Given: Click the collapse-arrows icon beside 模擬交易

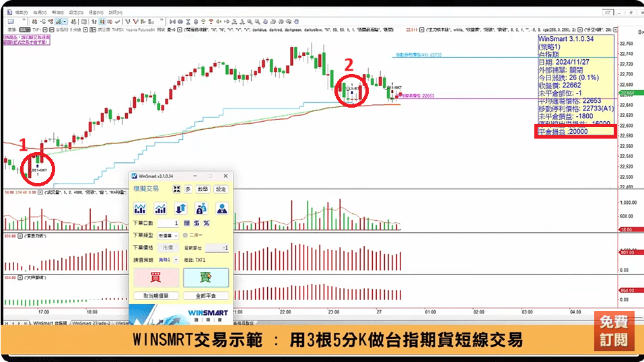Looking at the screenshot, I should 176,189.
